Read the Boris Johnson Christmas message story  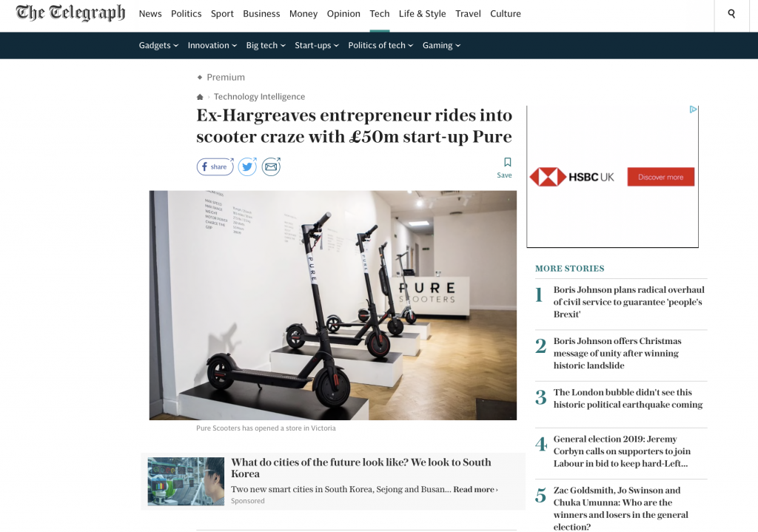click(x=617, y=353)
